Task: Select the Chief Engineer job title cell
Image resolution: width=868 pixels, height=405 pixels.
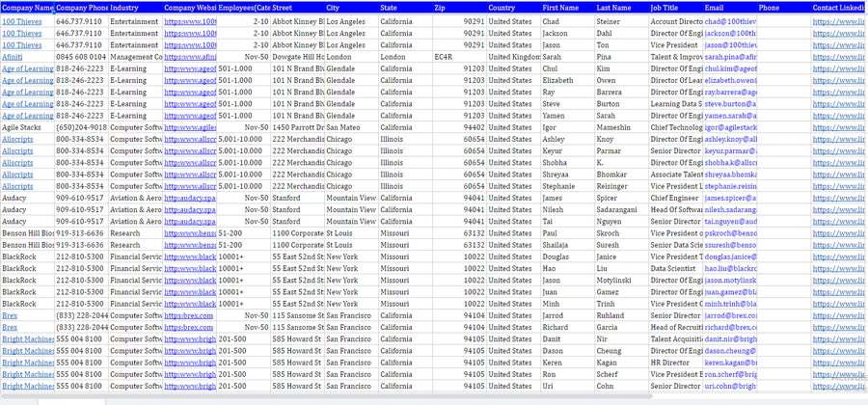Action: tap(676, 198)
